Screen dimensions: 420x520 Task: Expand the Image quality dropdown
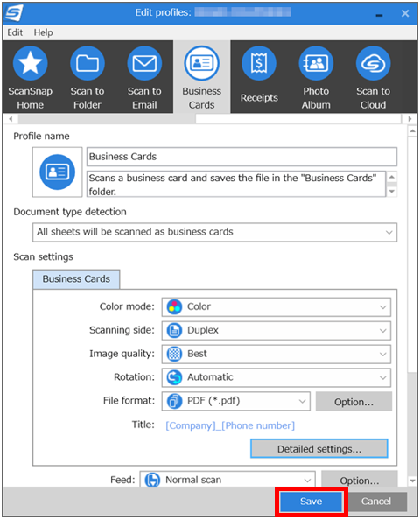[x=383, y=355]
